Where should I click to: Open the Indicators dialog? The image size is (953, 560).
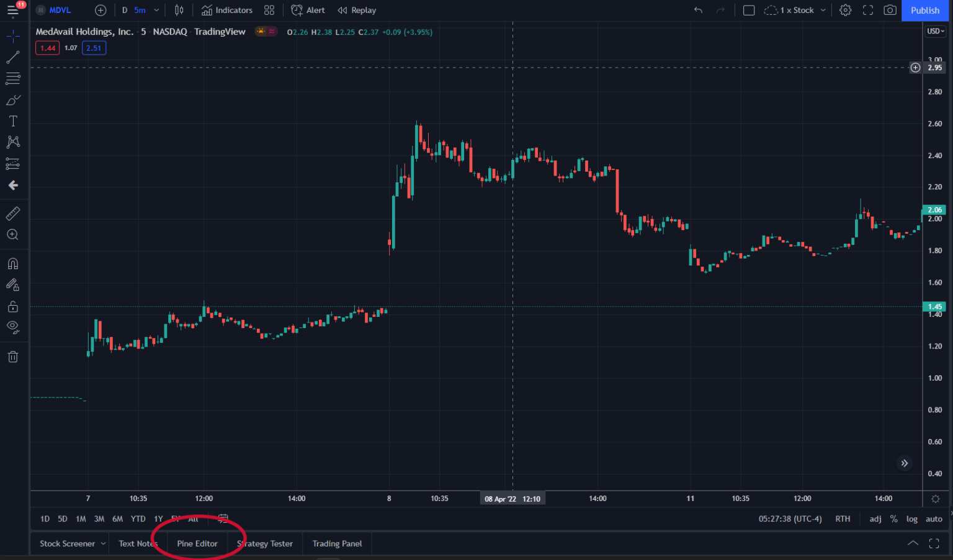tap(227, 10)
